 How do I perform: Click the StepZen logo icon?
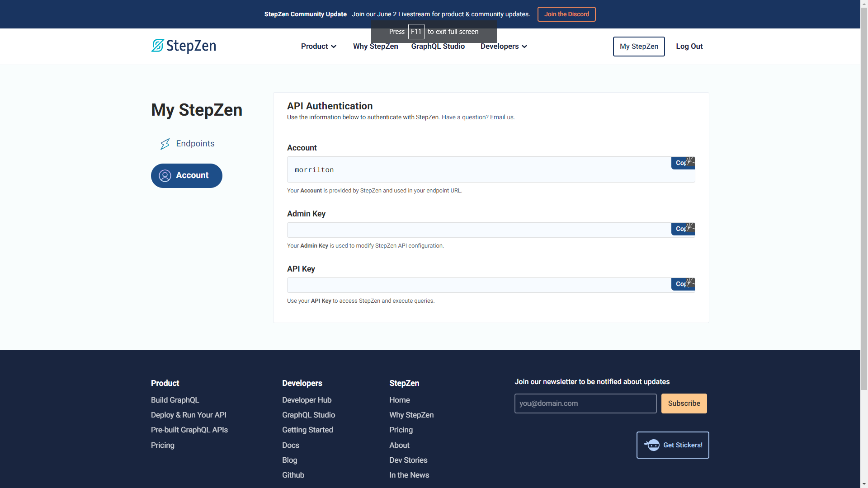tap(157, 46)
